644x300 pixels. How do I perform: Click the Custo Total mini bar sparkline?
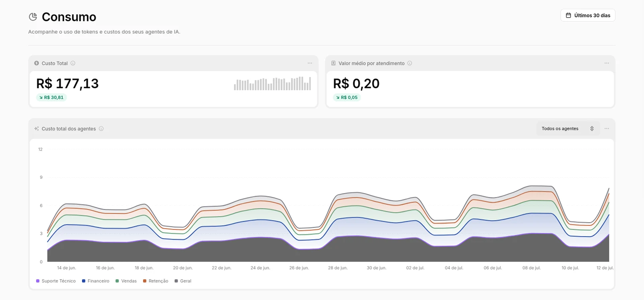272,83
